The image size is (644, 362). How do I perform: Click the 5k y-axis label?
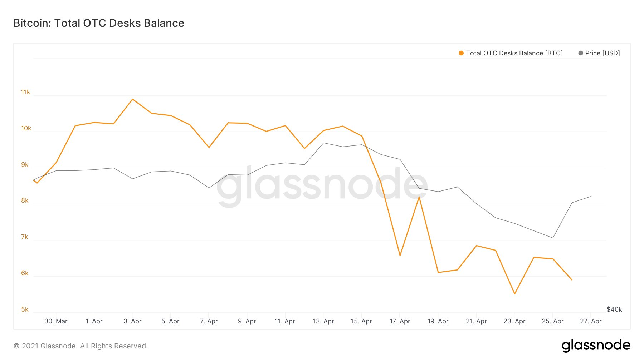[x=25, y=309]
